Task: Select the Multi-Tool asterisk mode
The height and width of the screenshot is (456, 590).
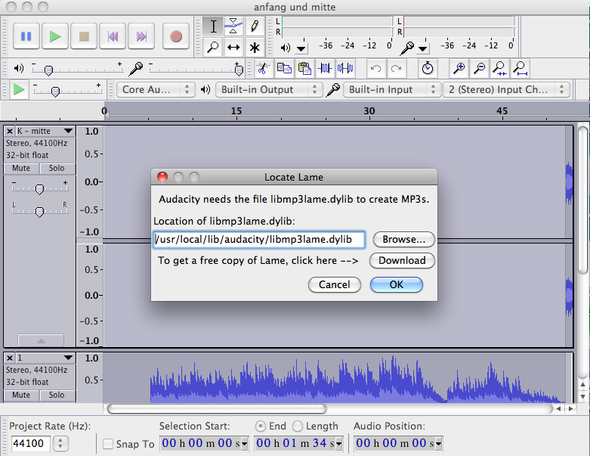Action: pyautogui.click(x=255, y=47)
